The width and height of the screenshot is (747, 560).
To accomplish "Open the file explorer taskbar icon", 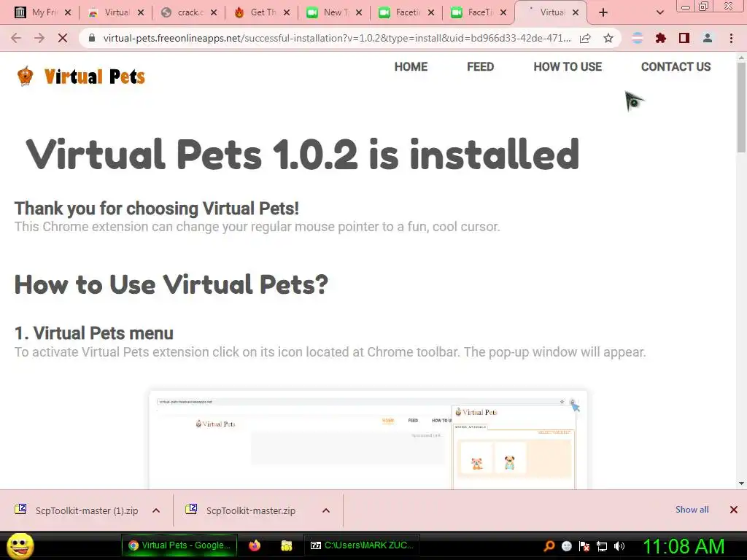I will tap(286, 545).
